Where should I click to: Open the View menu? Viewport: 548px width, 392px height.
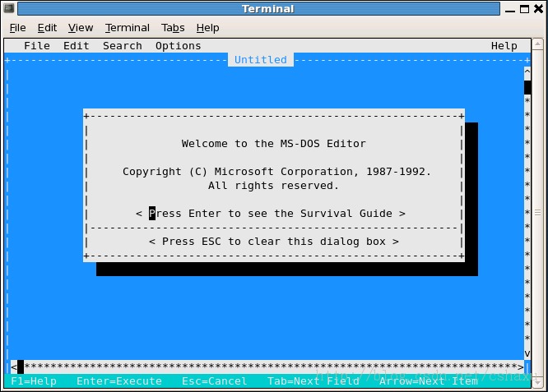pos(81,28)
